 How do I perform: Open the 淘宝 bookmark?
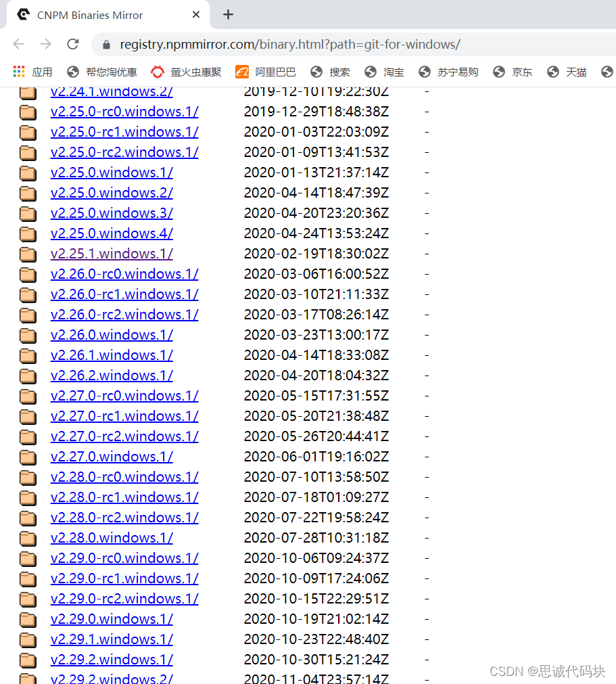385,72
